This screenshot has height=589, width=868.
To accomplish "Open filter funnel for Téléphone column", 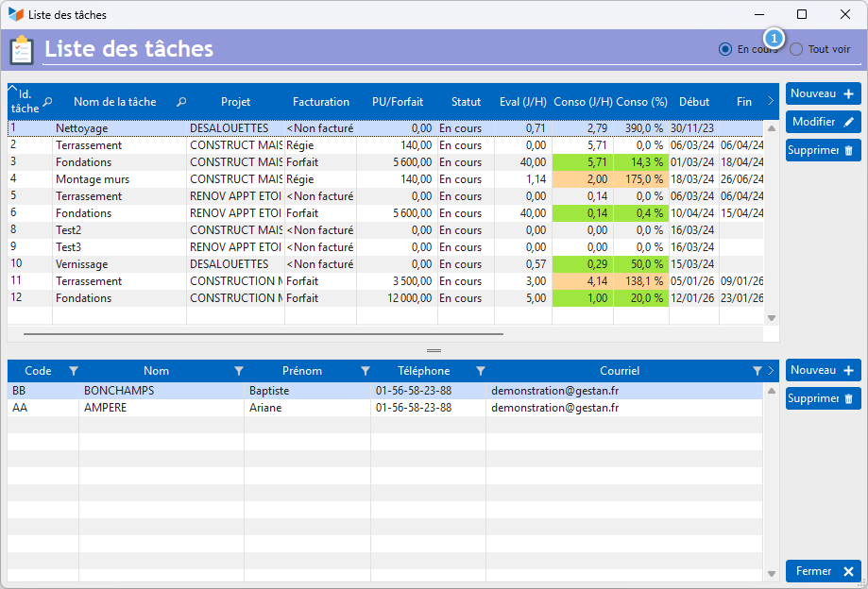I will pos(481,371).
